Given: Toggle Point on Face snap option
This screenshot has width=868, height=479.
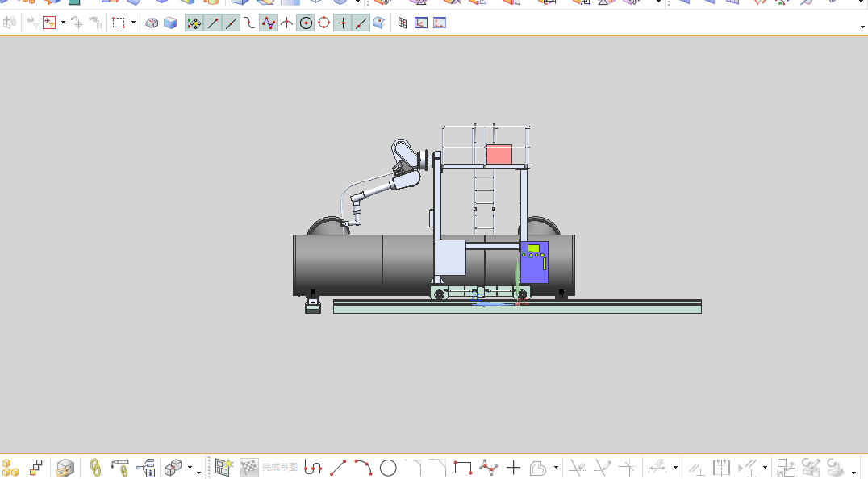Looking at the screenshot, I should (x=379, y=23).
